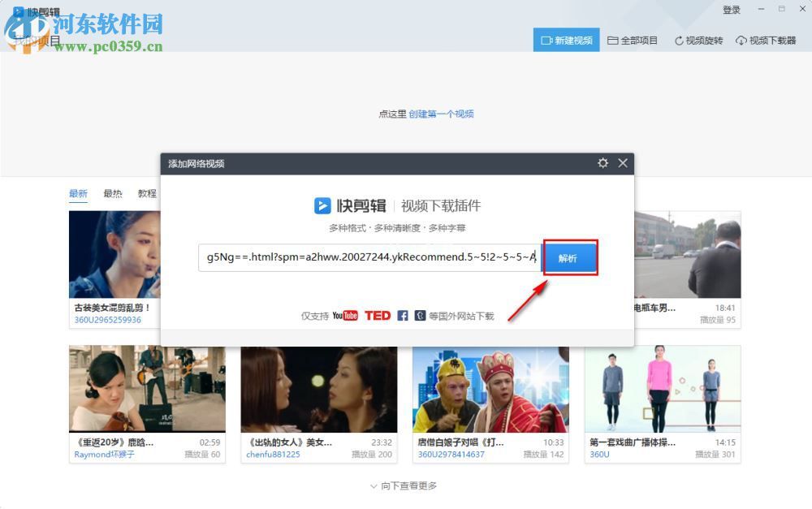Open 《出轨的女人》 video thumbnail
Viewport: 812px width, 509px height.
[x=319, y=389]
